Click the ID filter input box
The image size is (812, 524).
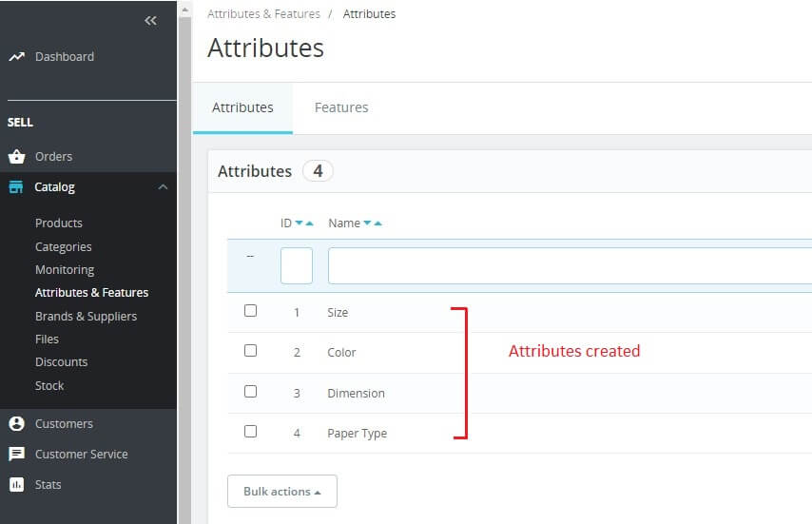[297, 265]
